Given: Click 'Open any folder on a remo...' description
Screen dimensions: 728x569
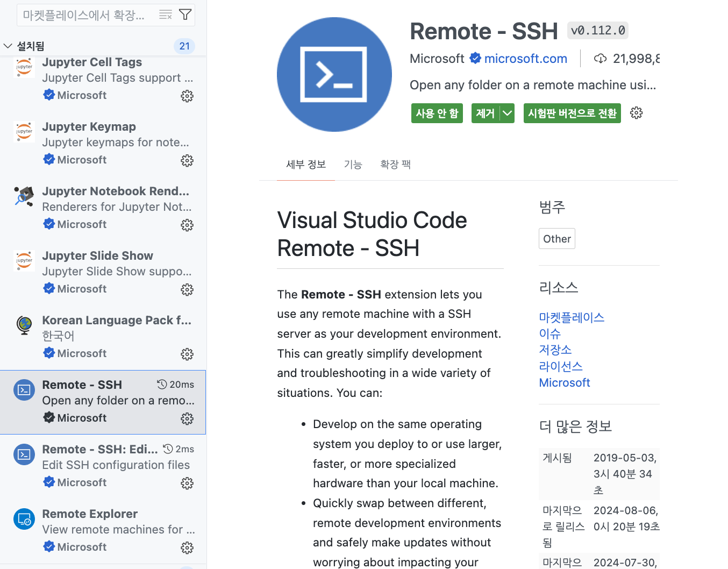Looking at the screenshot, I should click(x=118, y=401).
